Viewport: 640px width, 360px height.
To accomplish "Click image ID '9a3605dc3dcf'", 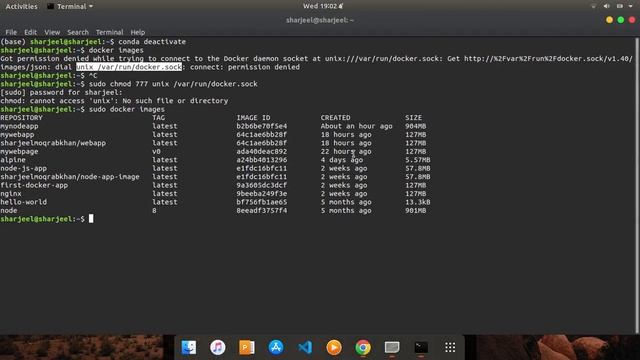I will coord(262,185).
